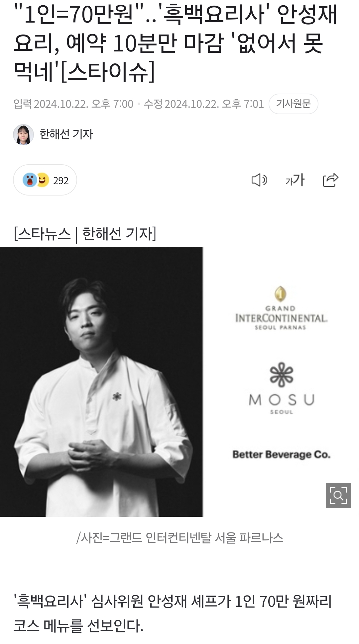Tap the surprised blue emoji reaction

coord(30,180)
